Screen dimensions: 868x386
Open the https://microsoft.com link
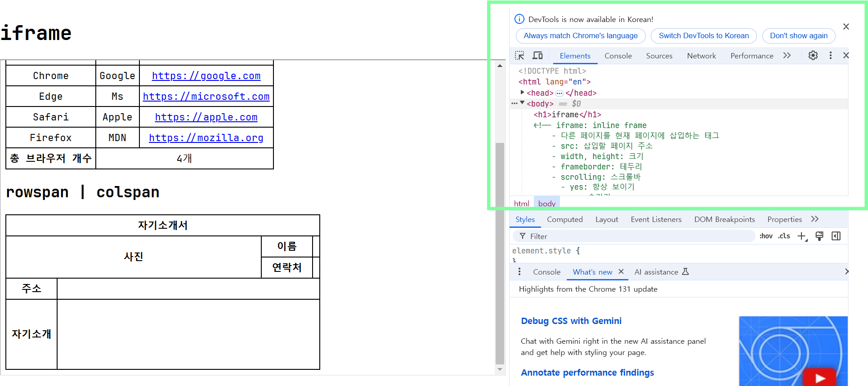[x=206, y=96]
